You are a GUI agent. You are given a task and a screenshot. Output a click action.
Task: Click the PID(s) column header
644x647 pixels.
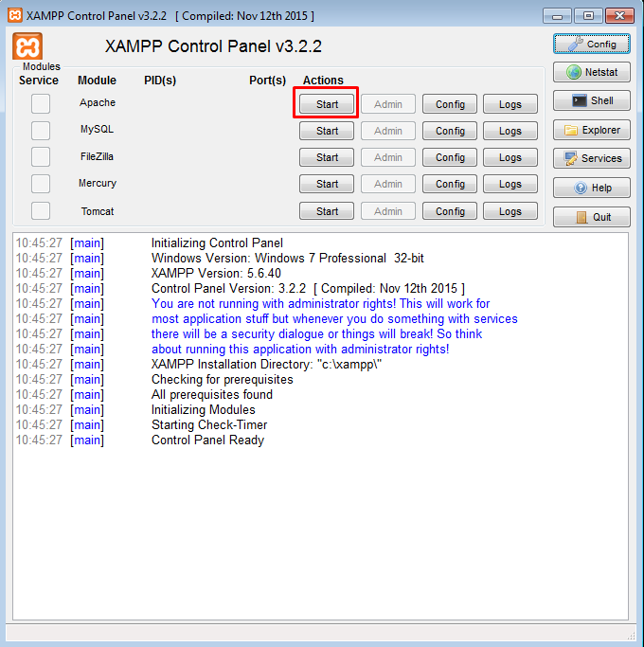tap(160, 81)
